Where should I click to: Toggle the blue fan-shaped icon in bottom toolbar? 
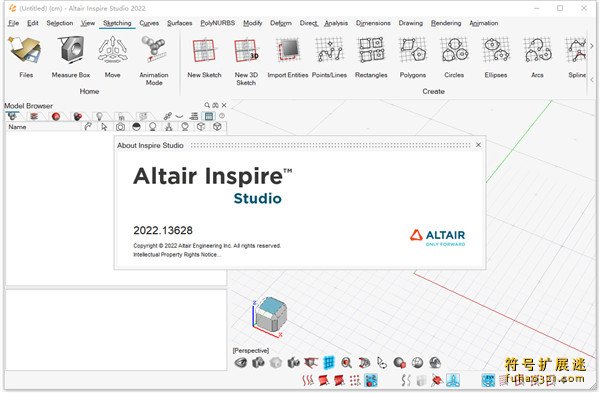[453, 380]
